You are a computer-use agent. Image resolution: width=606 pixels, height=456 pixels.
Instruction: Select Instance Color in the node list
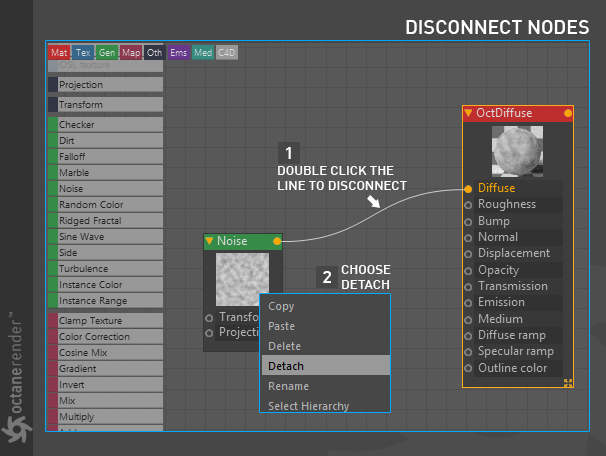click(106, 285)
